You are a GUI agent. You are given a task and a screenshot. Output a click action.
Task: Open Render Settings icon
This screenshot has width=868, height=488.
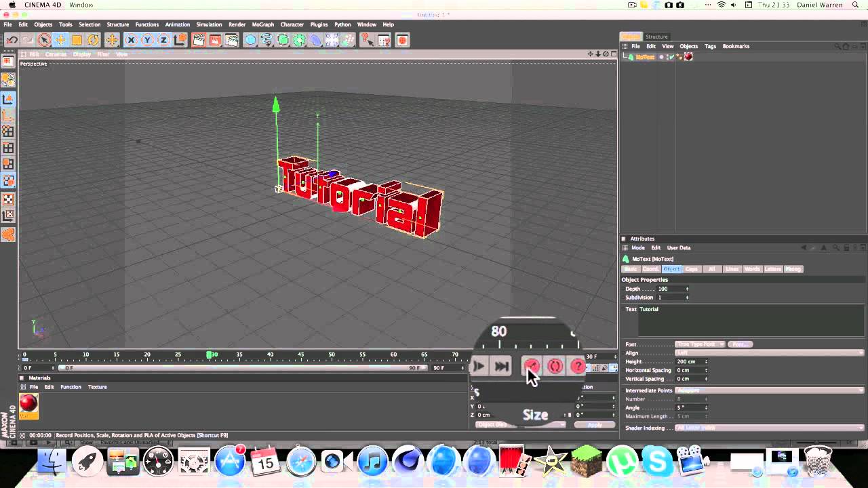231,40
